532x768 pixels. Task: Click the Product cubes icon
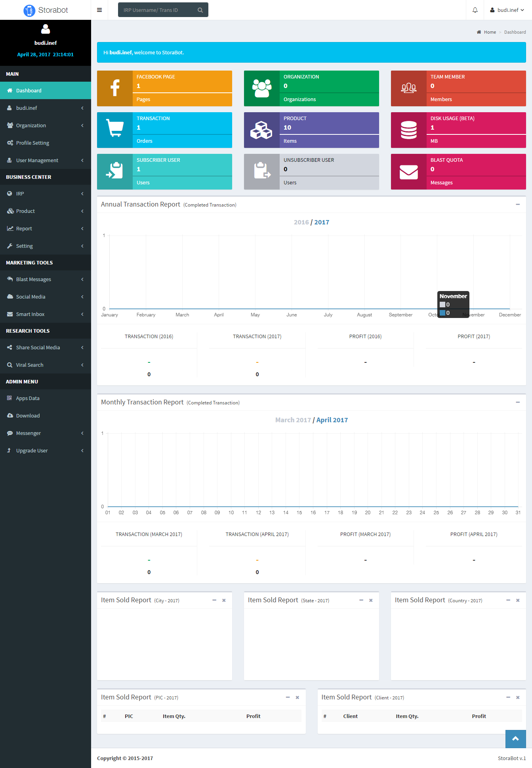262,130
